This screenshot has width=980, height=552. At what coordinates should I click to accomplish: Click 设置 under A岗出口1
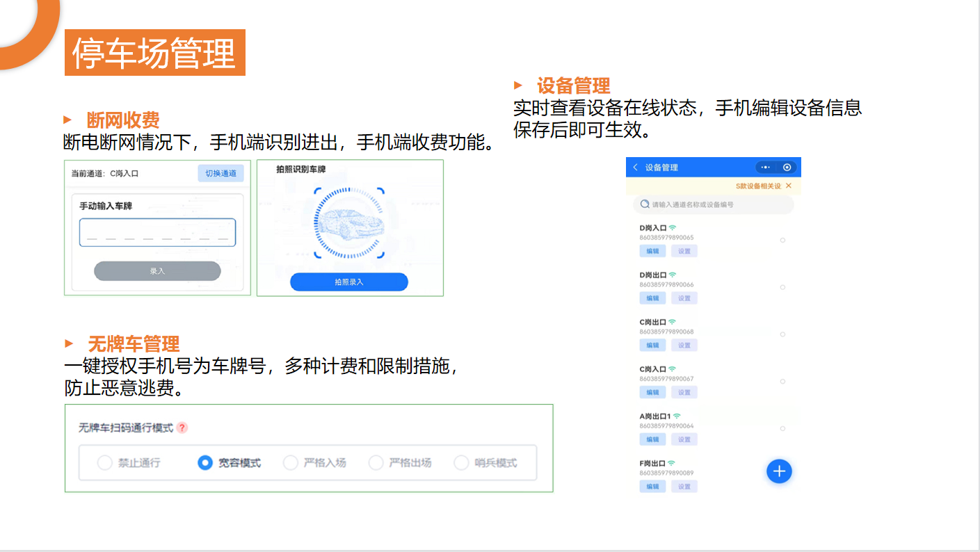(684, 439)
